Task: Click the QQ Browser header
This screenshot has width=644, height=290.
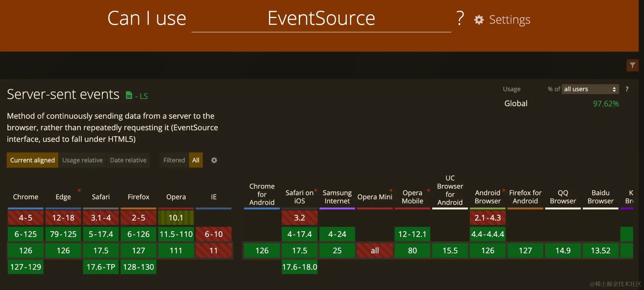Action: click(x=563, y=197)
